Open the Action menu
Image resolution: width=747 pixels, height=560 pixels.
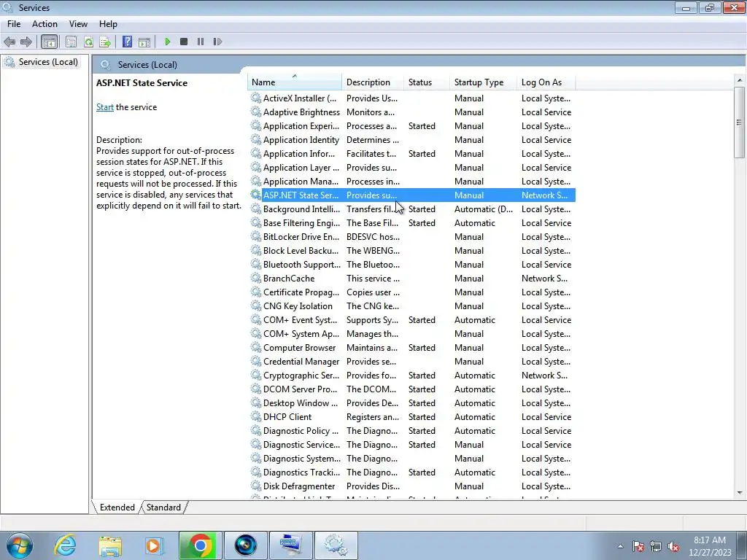coord(44,24)
